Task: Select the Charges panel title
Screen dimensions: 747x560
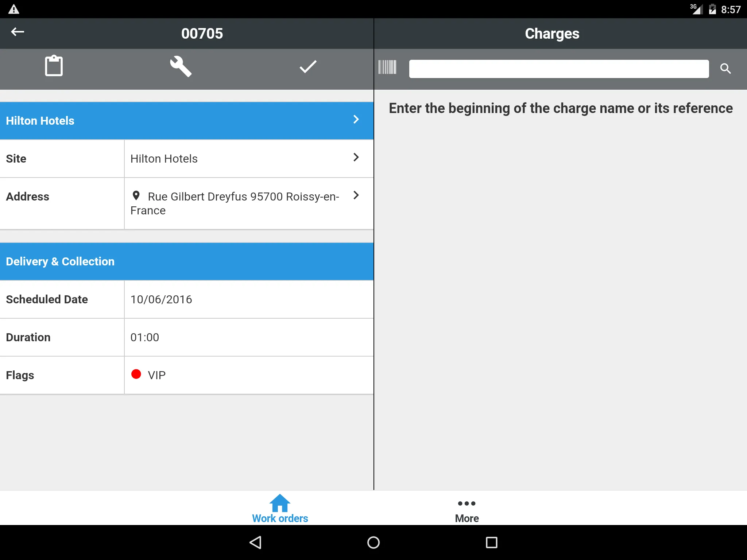Action: click(552, 34)
